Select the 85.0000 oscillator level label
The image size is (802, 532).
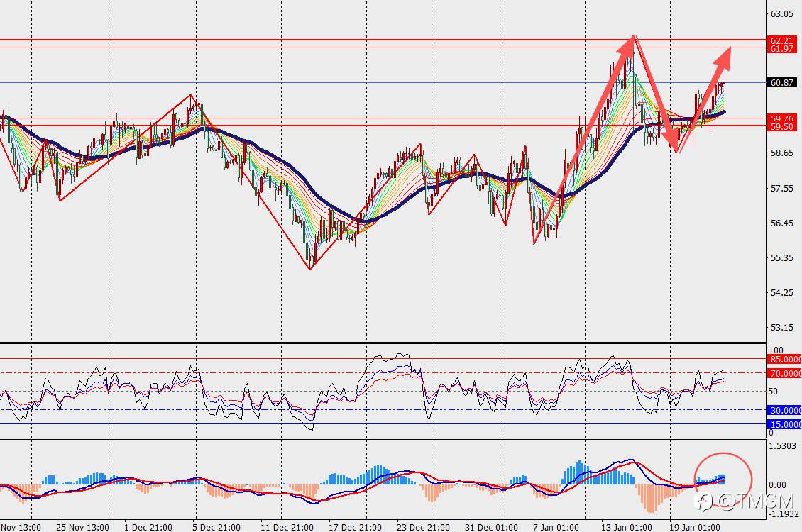tap(784, 359)
